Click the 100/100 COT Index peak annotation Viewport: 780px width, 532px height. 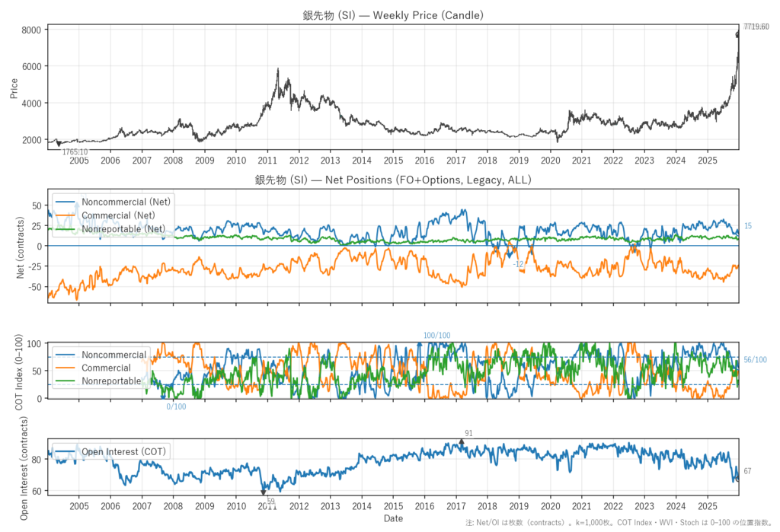436,336
